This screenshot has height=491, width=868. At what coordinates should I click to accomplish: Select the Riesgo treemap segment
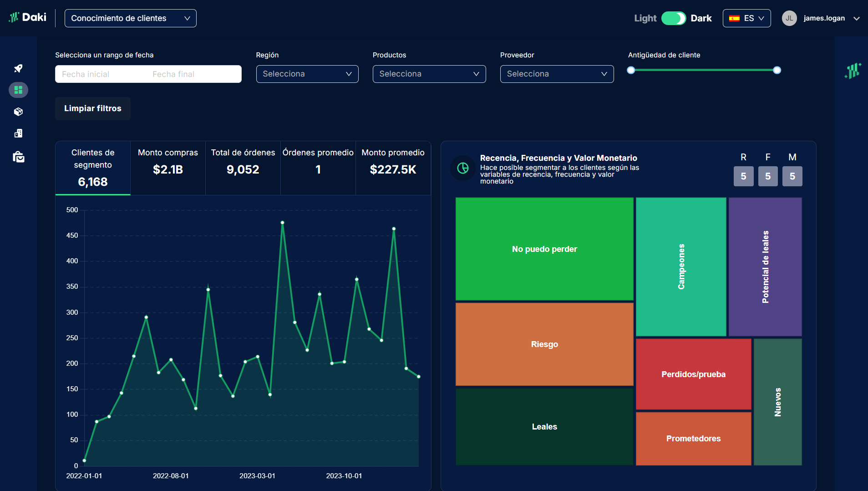(544, 344)
